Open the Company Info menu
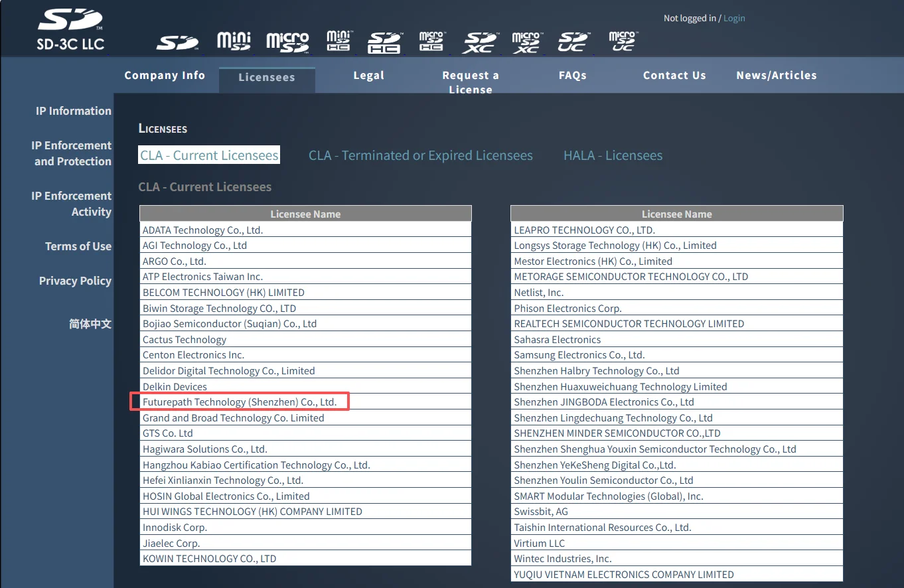Screen dimensions: 904x588 pyautogui.click(x=165, y=75)
